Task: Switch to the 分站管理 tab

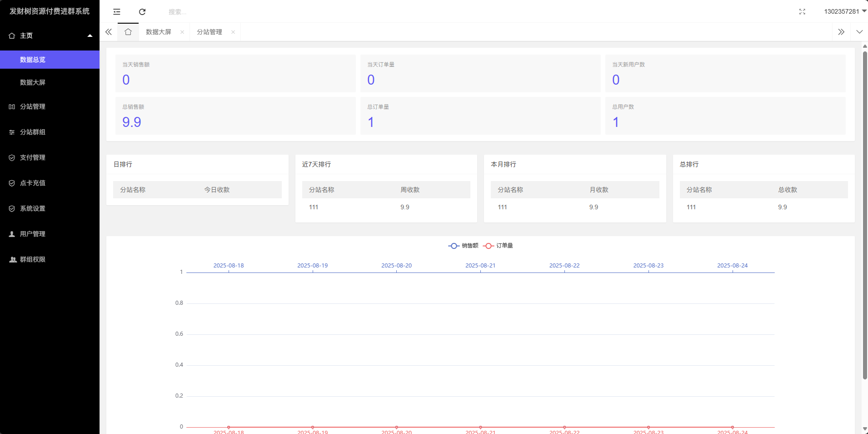Action: 210,32
